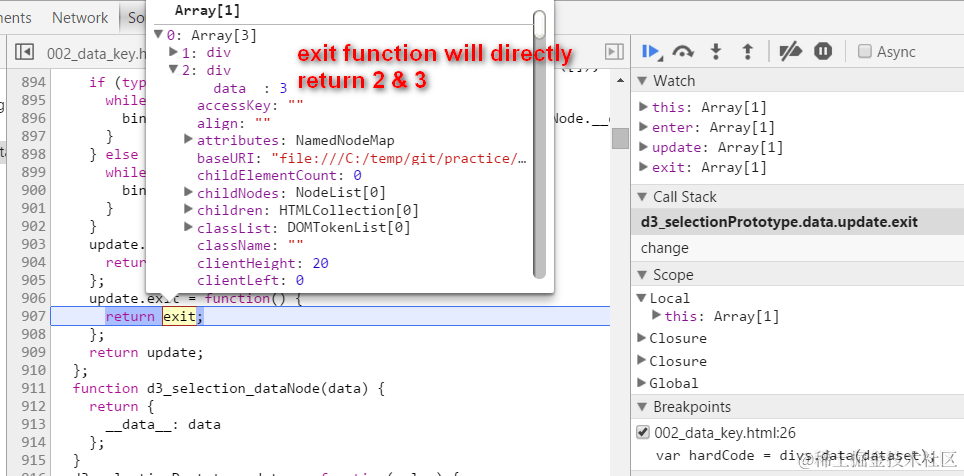Expand watch expression this: Array[1]
This screenshot has width=964, height=476.
click(643, 106)
